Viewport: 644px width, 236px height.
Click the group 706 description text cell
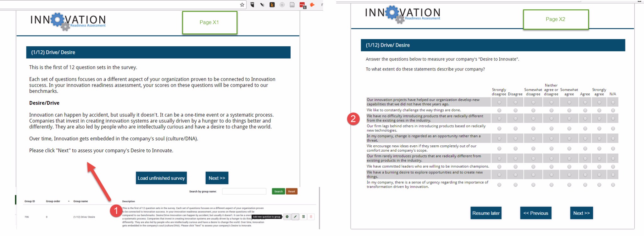(193, 217)
